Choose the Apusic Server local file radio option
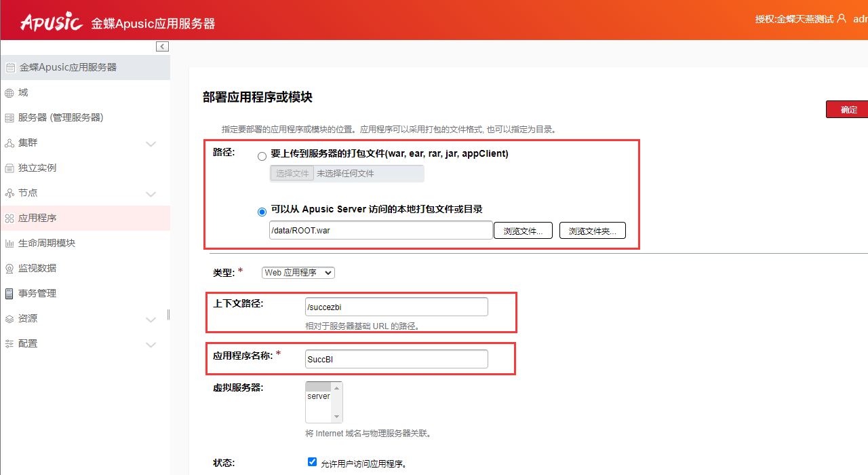Screen dimensions: 868x475 point(262,211)
